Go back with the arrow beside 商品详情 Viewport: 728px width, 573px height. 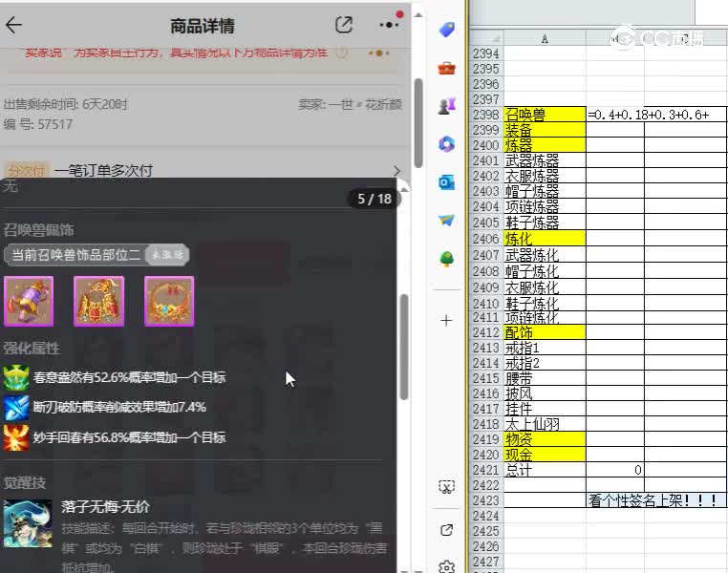pyautogui.click(x=13, y=25)
